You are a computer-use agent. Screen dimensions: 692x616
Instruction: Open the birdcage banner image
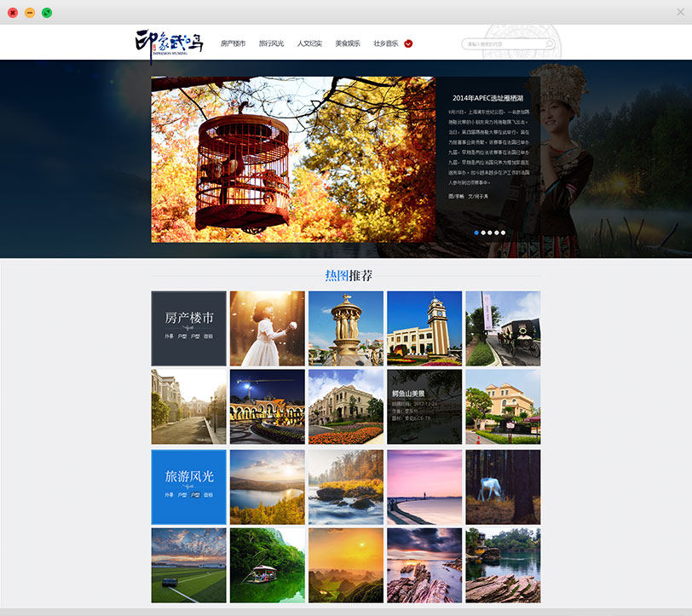[x=293, y=159]
